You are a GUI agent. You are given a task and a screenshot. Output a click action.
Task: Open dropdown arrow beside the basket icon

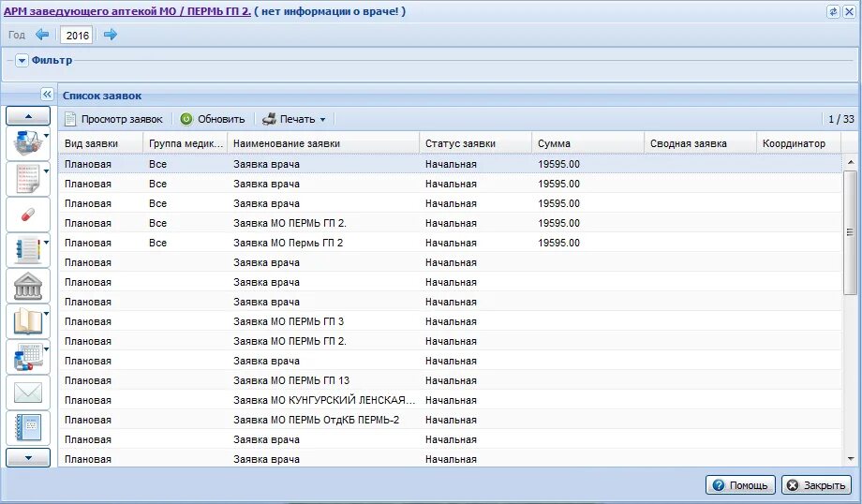pyautogui.click(x=46, y=135)
